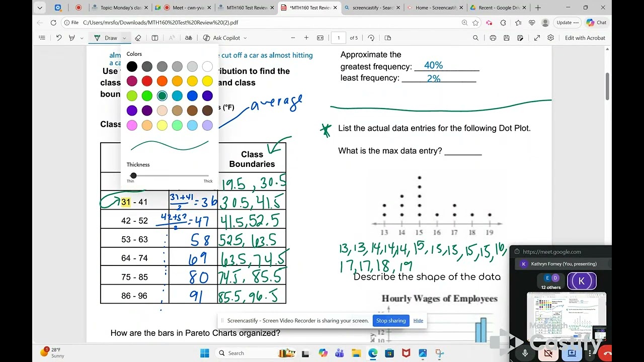Add page to favorites star icon
This screenshot has height=362, width=644.
coord(476,23)
